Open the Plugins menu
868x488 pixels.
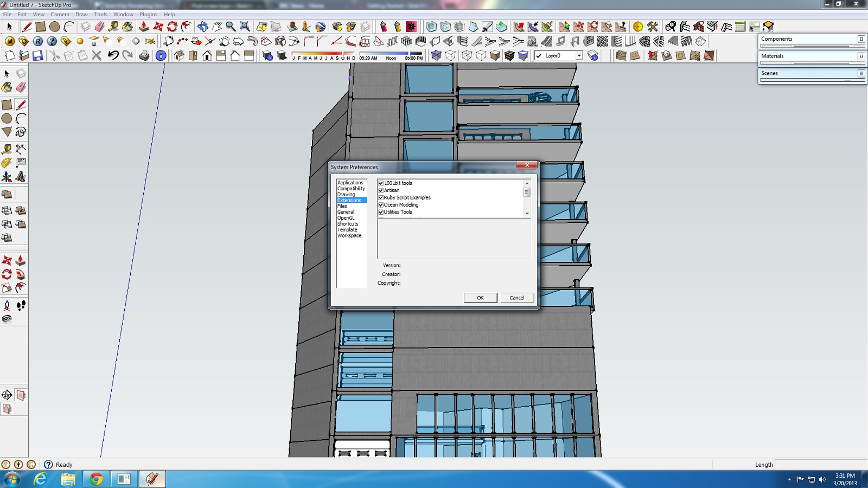[148, 15]
